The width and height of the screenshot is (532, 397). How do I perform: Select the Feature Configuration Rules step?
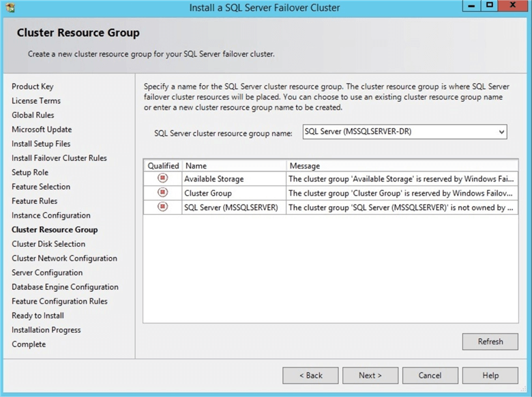pos(59,302)
